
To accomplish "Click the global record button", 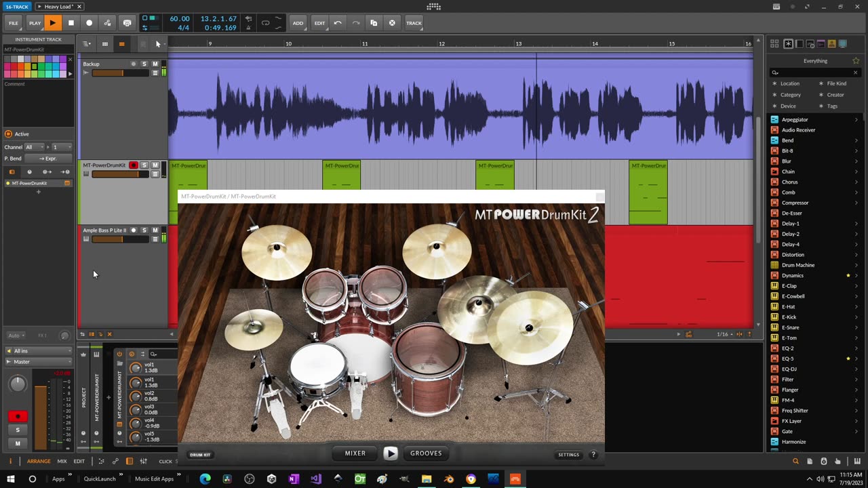I will point(89,23).
